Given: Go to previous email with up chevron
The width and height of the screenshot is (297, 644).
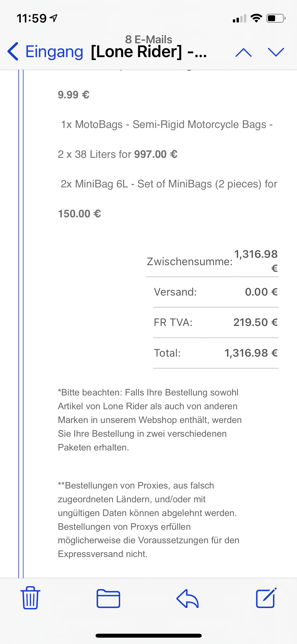Looking at the screenshot, I should coord(243,52).
